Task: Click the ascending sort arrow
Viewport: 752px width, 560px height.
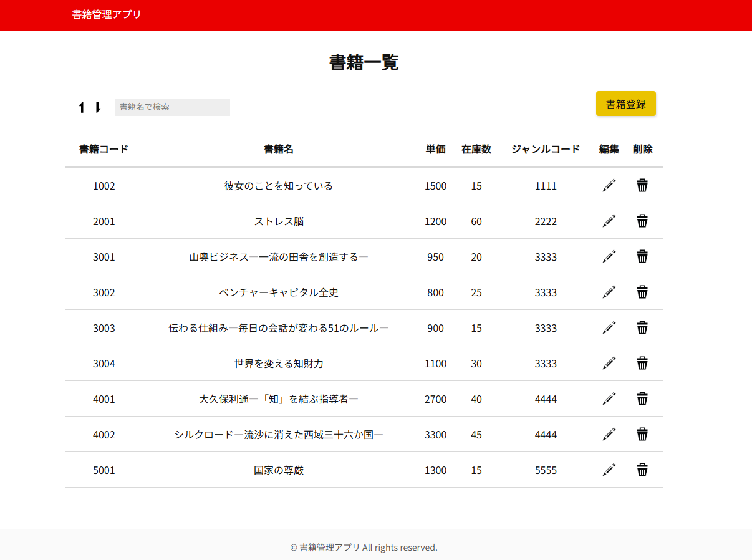Action: pos(82,107)
